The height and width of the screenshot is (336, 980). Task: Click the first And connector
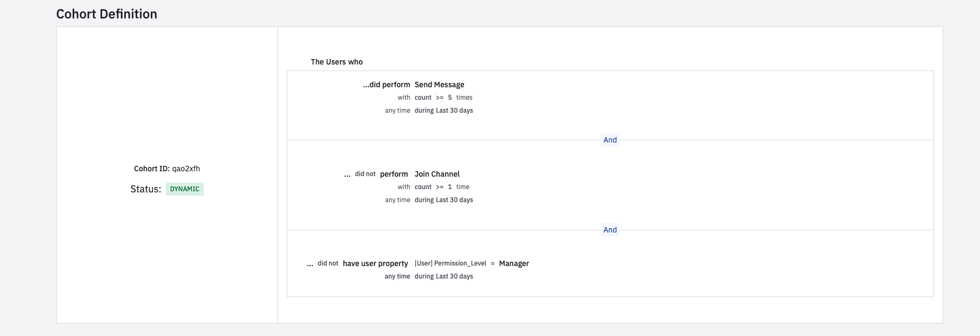[x=610, y=140]
